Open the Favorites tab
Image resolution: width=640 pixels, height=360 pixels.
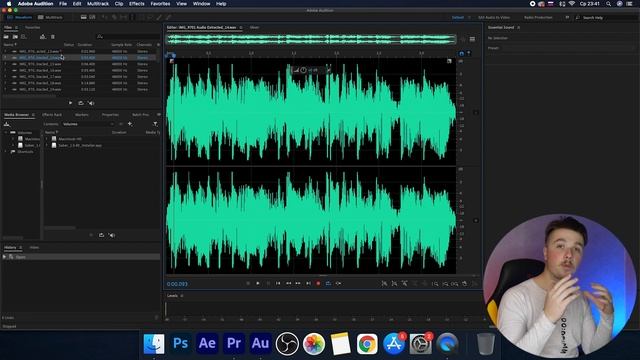click(33, 27)
